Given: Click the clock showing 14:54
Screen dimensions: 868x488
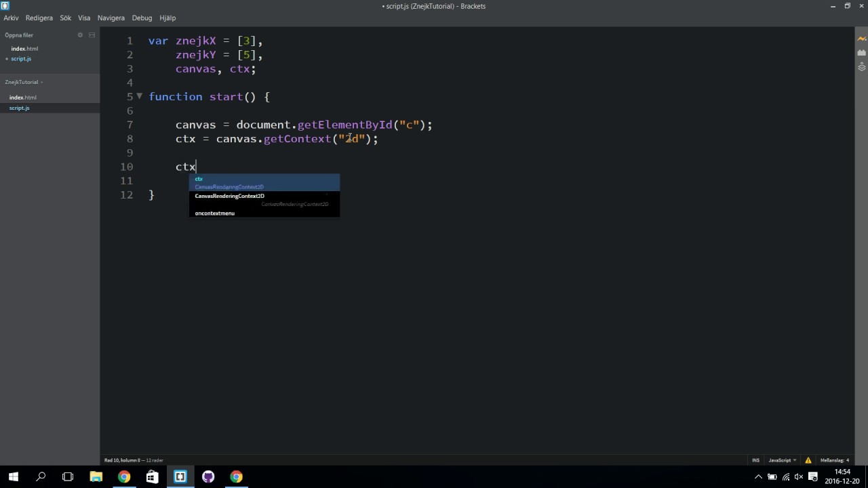Looking at the screenshot, I should [842, 472].
